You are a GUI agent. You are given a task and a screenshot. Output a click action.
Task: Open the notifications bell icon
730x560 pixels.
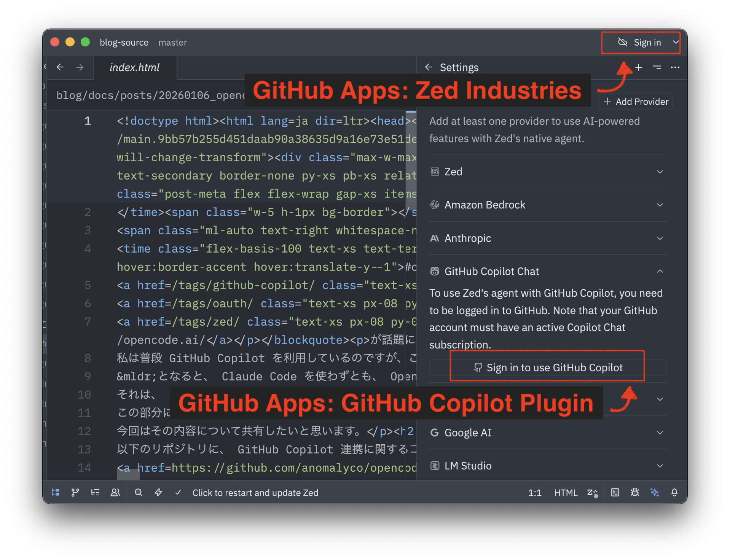click(674, 492)
